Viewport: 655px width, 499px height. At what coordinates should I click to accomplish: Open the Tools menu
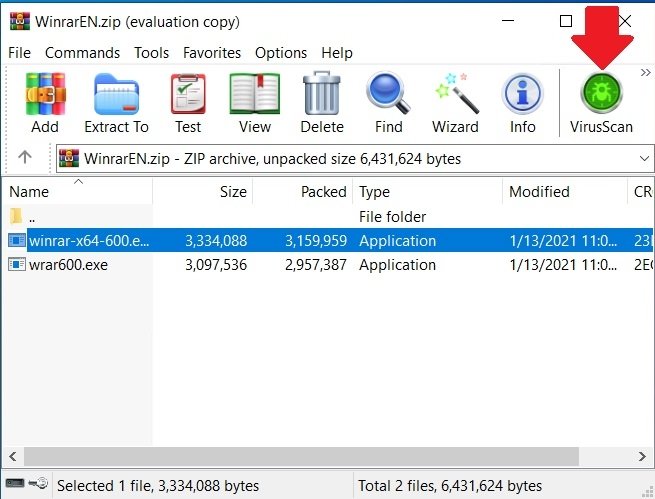(151, 53)
